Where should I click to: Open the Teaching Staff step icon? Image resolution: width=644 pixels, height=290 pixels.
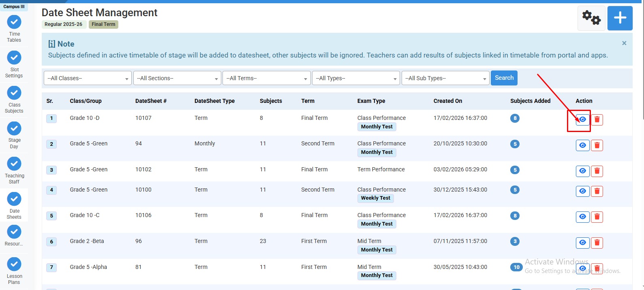[x=14, y=164]
